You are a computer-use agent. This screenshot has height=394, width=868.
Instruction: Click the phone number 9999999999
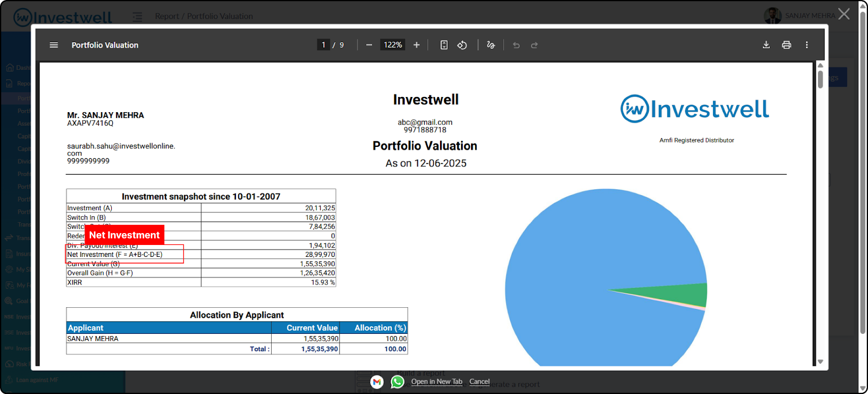pos(88,161)
